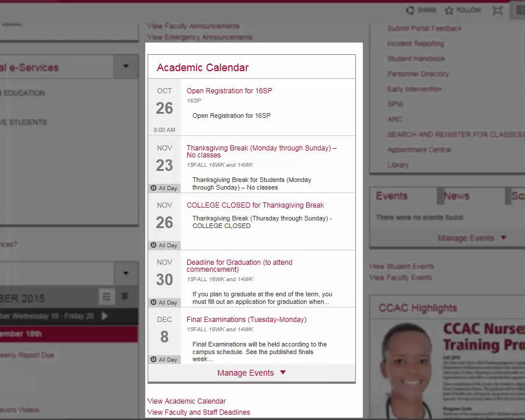
Task: Open Appointment Central link
Action: 419,149
